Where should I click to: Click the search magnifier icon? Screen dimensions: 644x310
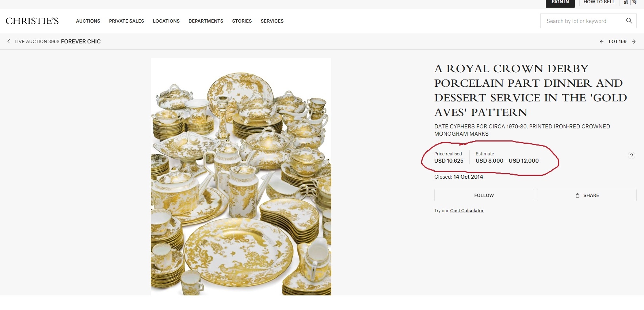(629, 21)
